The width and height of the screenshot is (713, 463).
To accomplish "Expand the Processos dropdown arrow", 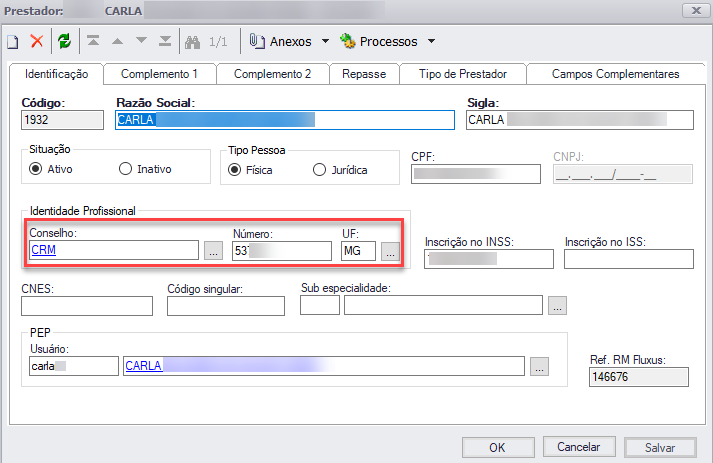I will 431,41.
